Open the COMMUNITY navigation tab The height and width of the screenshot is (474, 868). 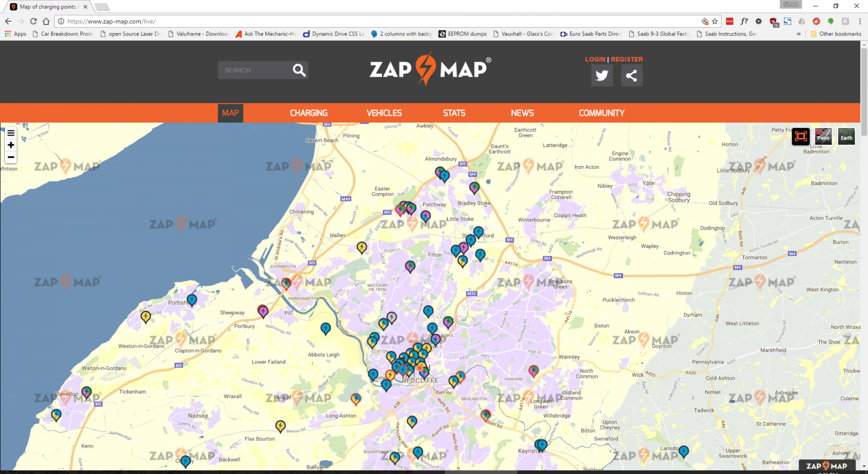click(602, 113)
